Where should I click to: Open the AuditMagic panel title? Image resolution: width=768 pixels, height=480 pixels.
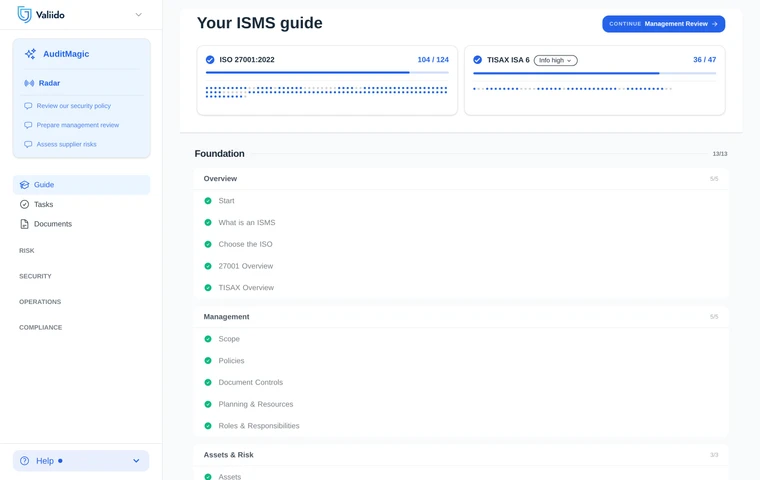(x=66, y=54)
